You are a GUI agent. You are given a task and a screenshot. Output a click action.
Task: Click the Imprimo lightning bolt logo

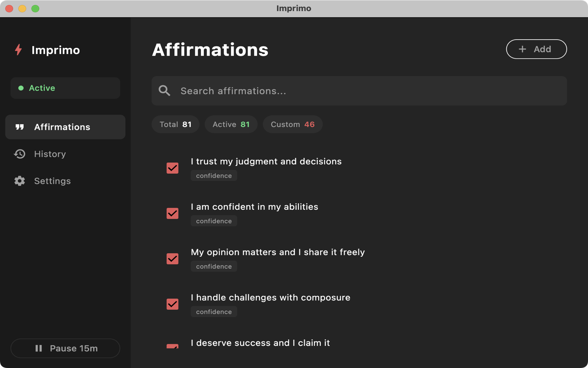pyautogui.click(x=18, y=50)
